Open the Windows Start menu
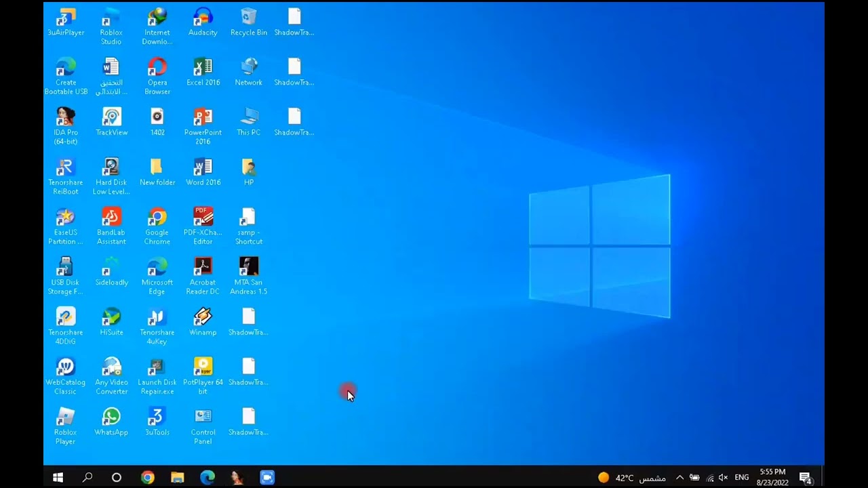This screenshot has width=868, height=488. point(58,478)
